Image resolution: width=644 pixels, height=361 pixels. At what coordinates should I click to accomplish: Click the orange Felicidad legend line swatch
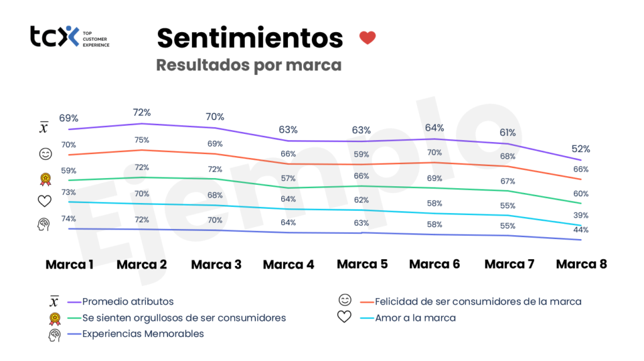coord(364,301)
